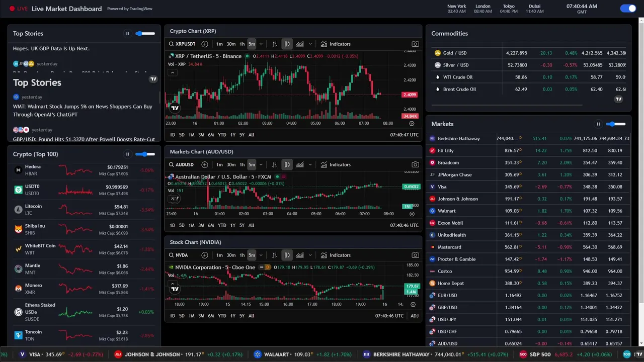The width and height of the screenshot is (644, 362).
Task: Select YTD range in XRP chart
Action: (x=222, y=135)
